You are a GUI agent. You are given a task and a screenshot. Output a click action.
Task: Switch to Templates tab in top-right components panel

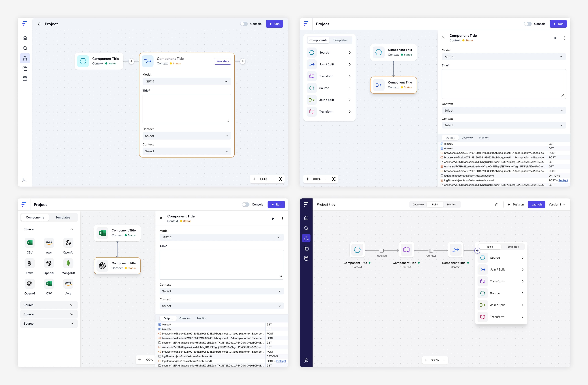[x=340, y=40]
